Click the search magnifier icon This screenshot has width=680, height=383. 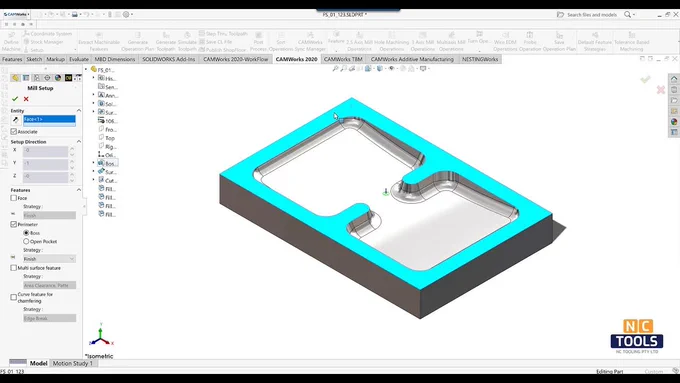point(627,15)
